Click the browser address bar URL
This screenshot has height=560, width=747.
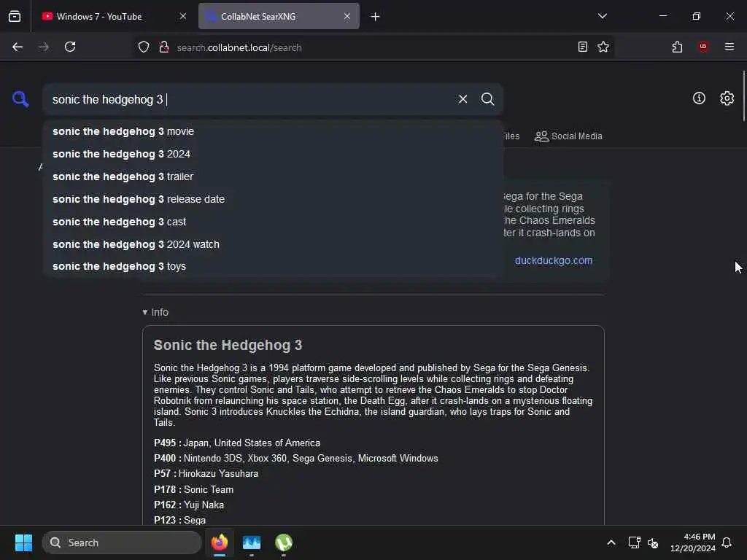coord(239,47)
